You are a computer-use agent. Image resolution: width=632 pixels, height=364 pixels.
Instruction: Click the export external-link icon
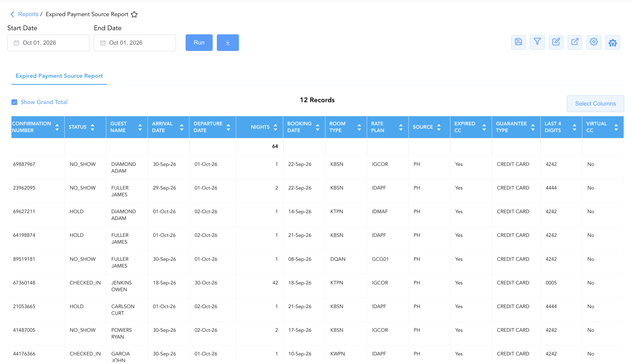point(575,42)
